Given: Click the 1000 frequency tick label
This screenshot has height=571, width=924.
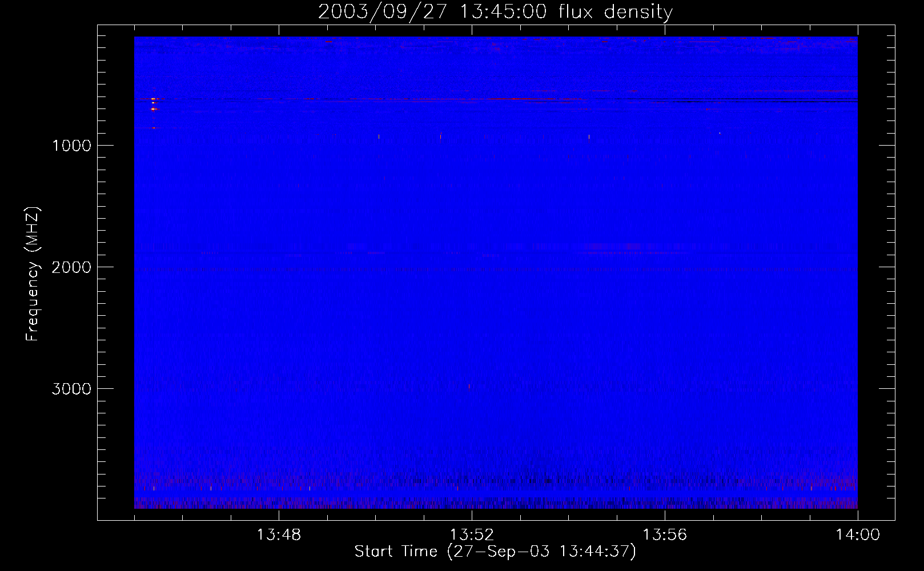Looking at the screenshot, I should click(x=71, y=146).
